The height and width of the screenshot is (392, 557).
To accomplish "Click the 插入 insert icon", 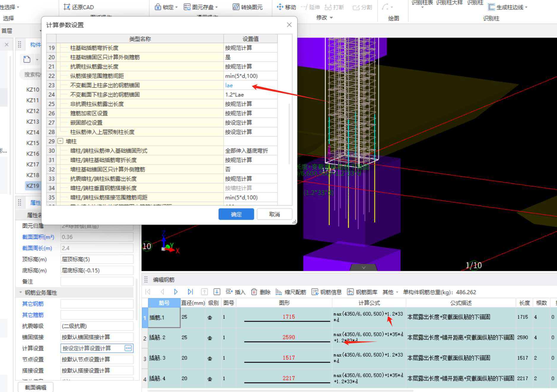I will [229, 292].
